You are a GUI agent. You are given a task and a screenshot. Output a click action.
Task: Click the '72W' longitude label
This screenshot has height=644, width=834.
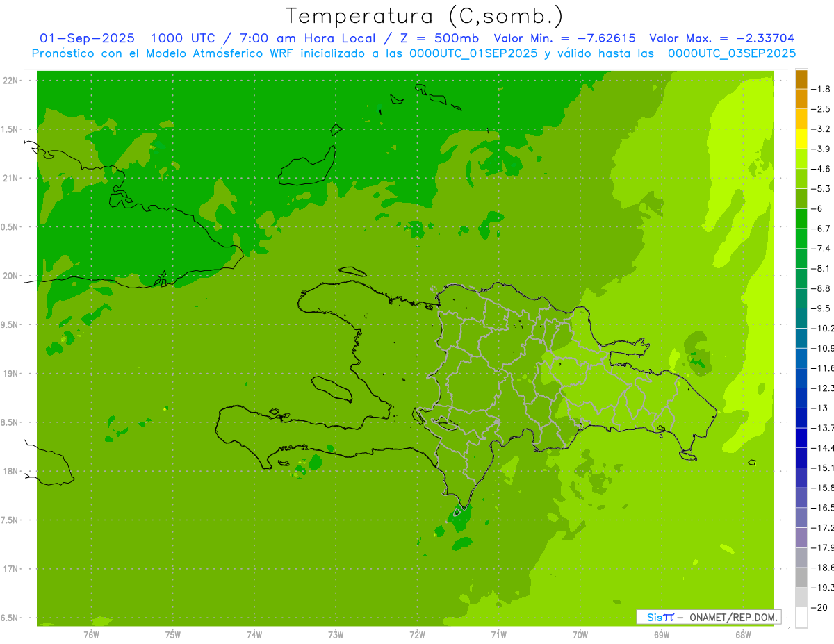click(417, 634)
